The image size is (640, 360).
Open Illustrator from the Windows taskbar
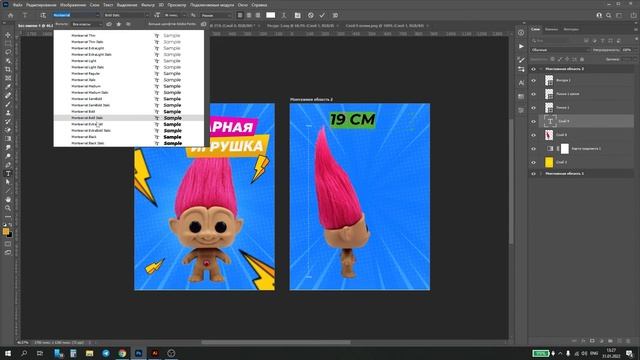point(155,353)
